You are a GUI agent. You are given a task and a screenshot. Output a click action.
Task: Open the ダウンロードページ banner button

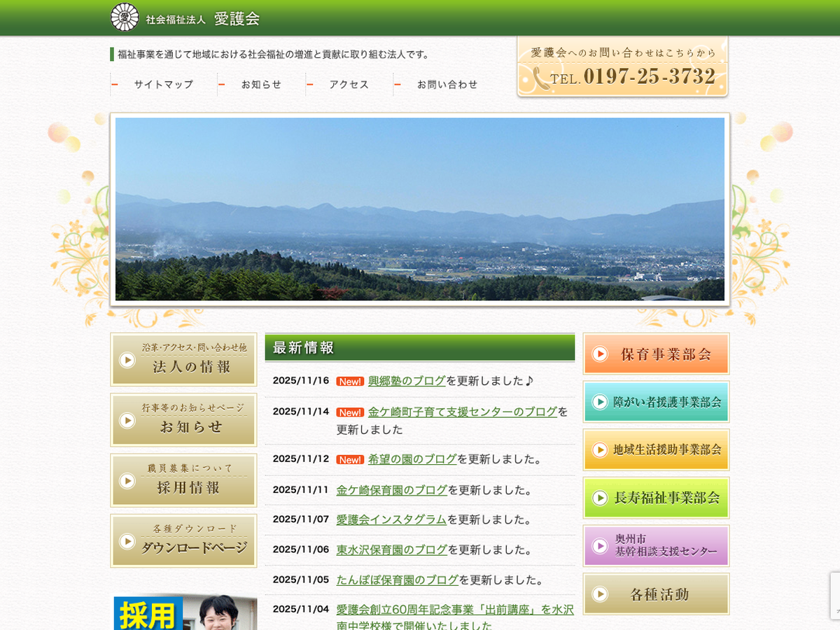(x=183, y=540)
